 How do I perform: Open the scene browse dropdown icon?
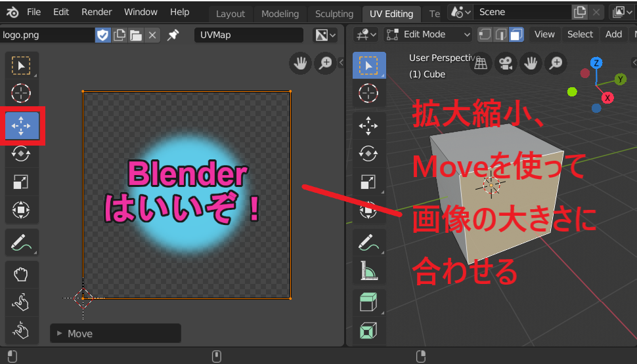[460, 12]
